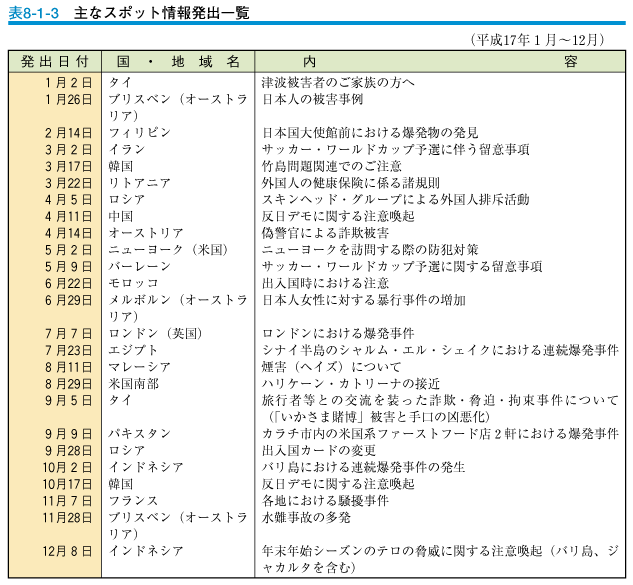Click the text バリ島における連続爆発事件の発生
Viewport: 633px width, 585px height.
[364, 468]
